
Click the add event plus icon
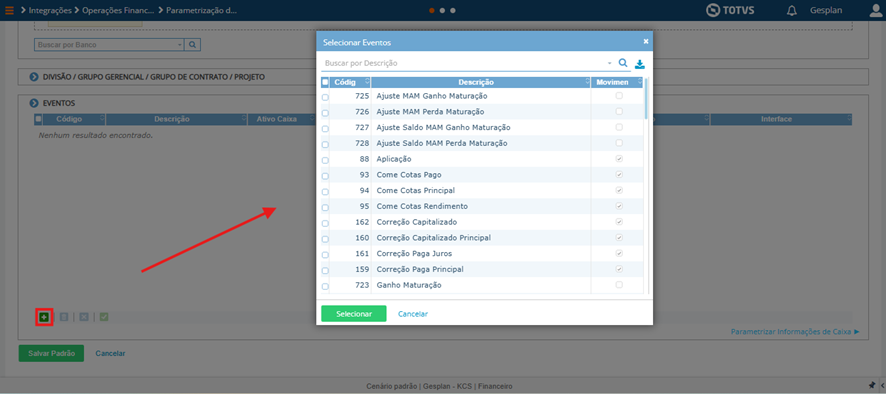(x=44, y=317)
